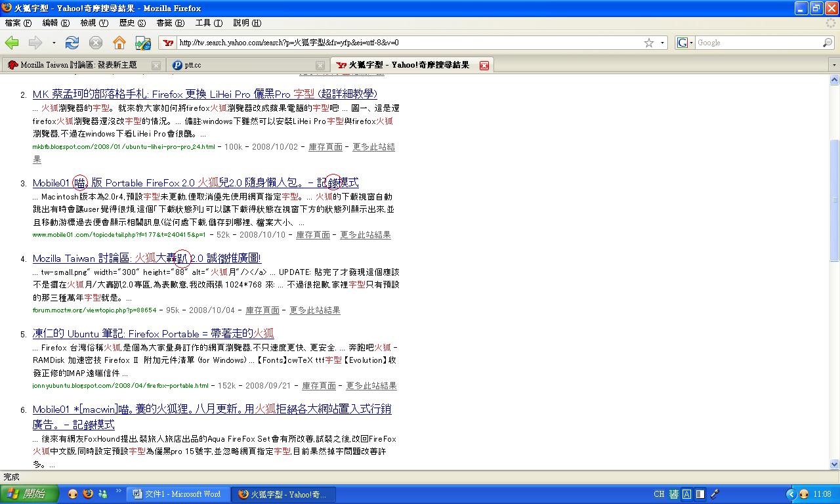Bookmark this page with the star icon
Viewport: 840px width, 504px height.
[649, 43]
